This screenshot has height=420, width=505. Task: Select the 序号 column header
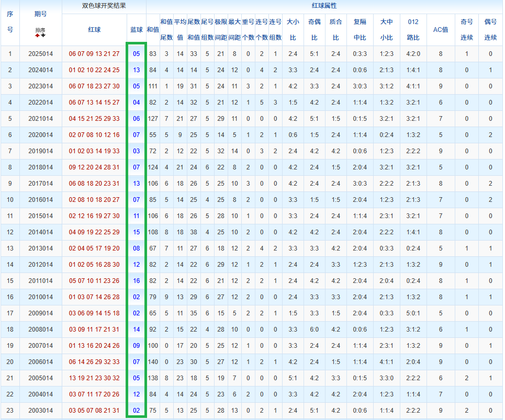(9, 22)
